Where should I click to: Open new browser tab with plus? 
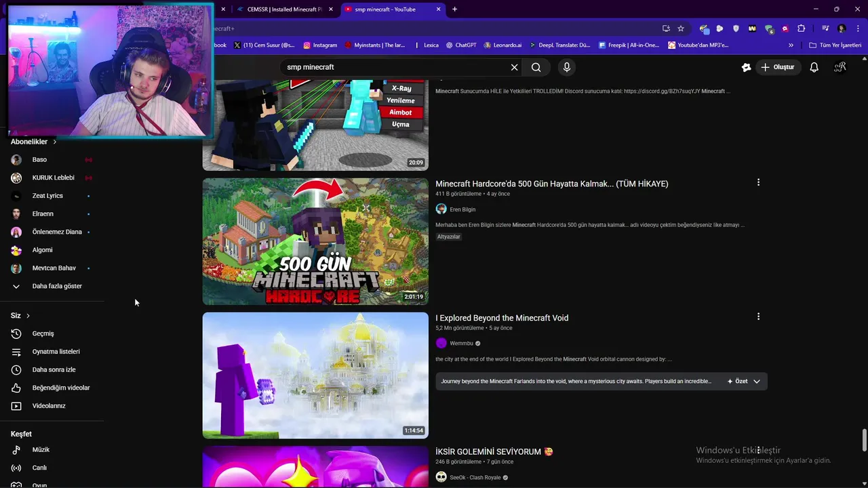pos(454,9)
